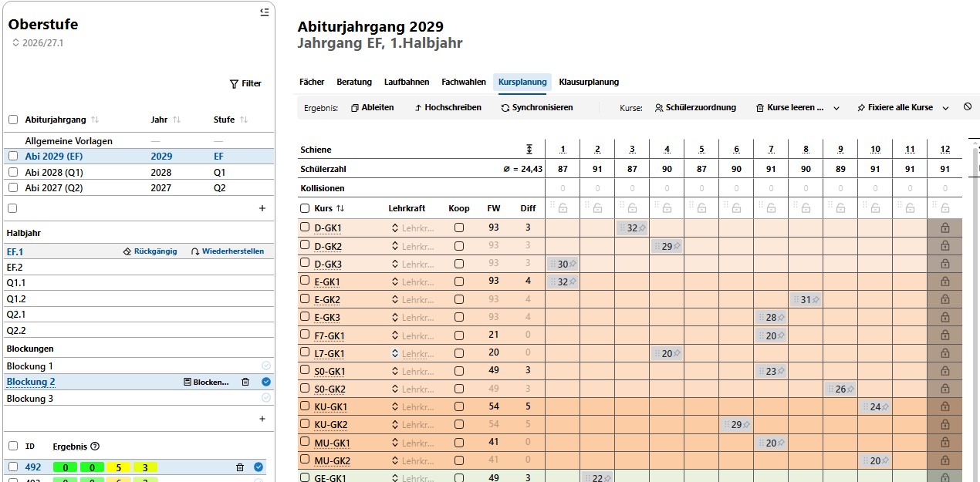Click Rückgängig for EF.1
Image resolution: width=980 pixels, height=482 pixels.
150,251
